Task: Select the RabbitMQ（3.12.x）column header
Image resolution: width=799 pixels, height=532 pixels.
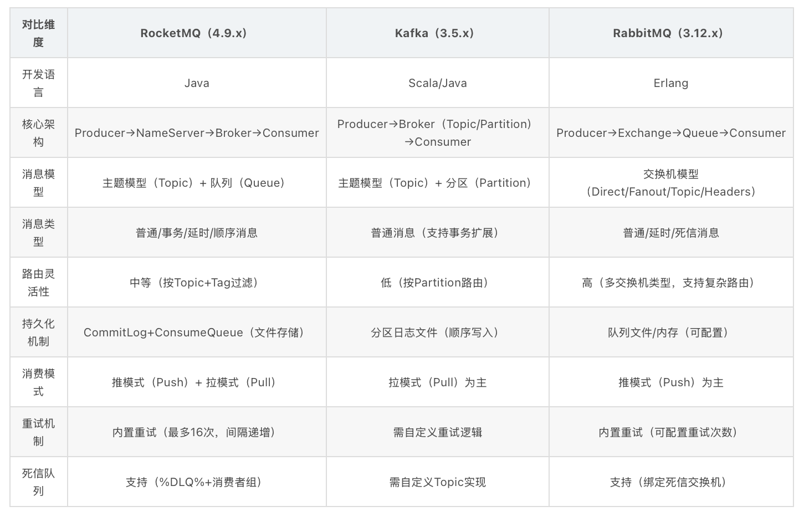Action: tap(671, 33)
